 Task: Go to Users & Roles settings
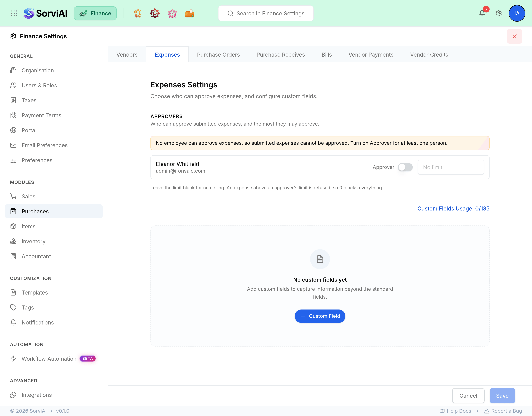54,85
